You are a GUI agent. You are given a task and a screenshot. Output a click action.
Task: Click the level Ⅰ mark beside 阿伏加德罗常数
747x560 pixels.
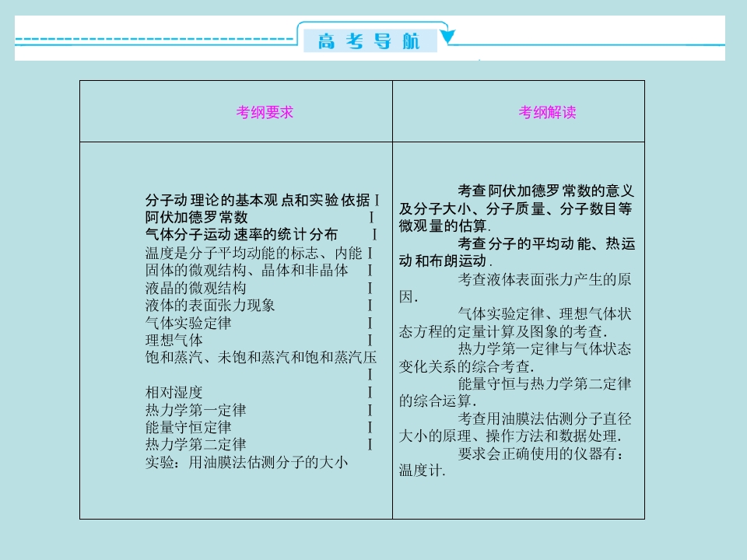pos(372,217)
